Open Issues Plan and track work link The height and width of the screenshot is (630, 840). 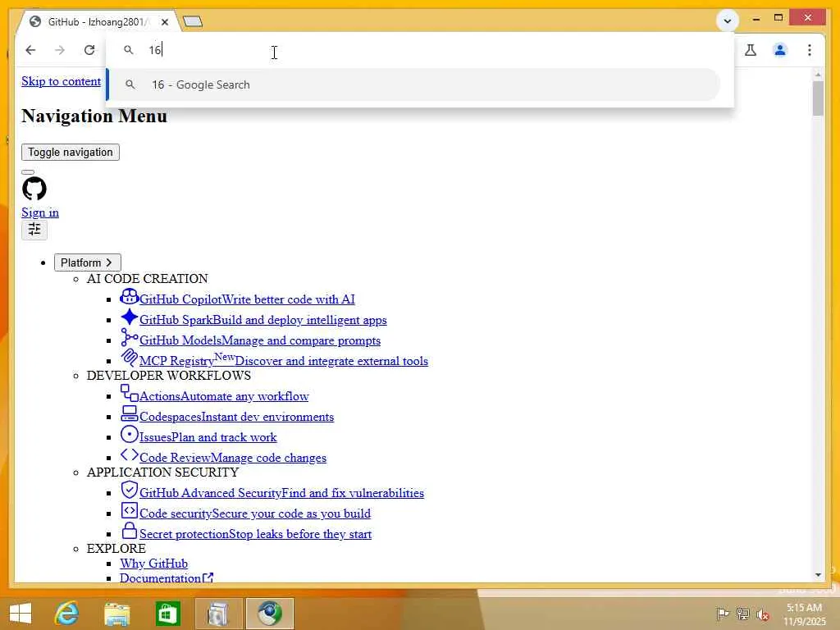(208, 437)
